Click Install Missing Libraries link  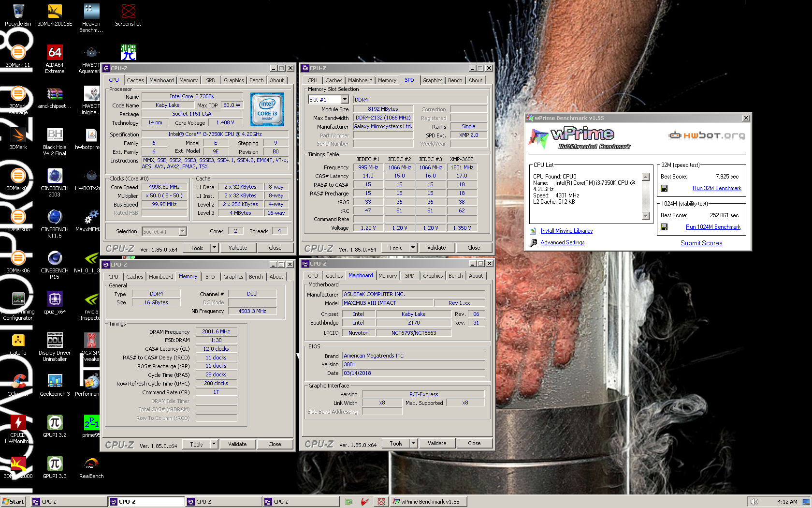[566, 231]
